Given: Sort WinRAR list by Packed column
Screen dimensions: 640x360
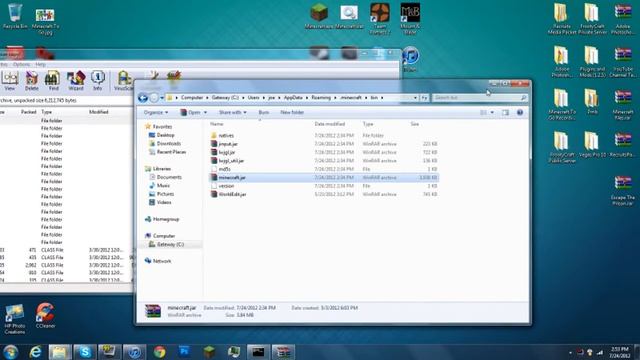Looking at the screenshot, I should pyautogui.click(x=29, y=111).
